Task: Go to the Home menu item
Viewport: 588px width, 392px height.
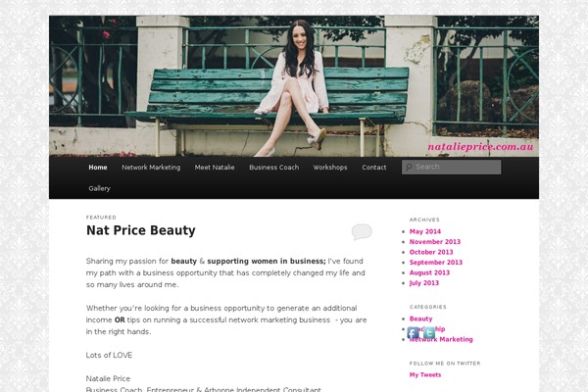Action: (x=98, y=168)
